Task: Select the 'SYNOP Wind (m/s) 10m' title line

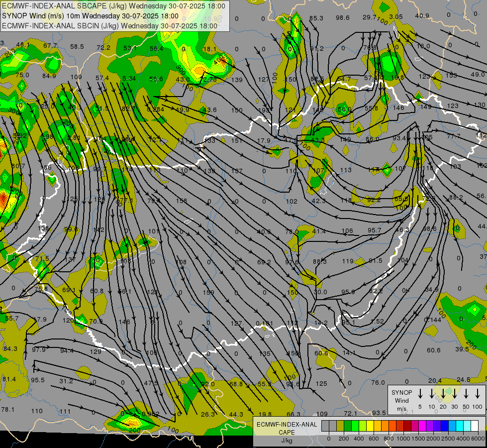Action: (x=91, y=16)
